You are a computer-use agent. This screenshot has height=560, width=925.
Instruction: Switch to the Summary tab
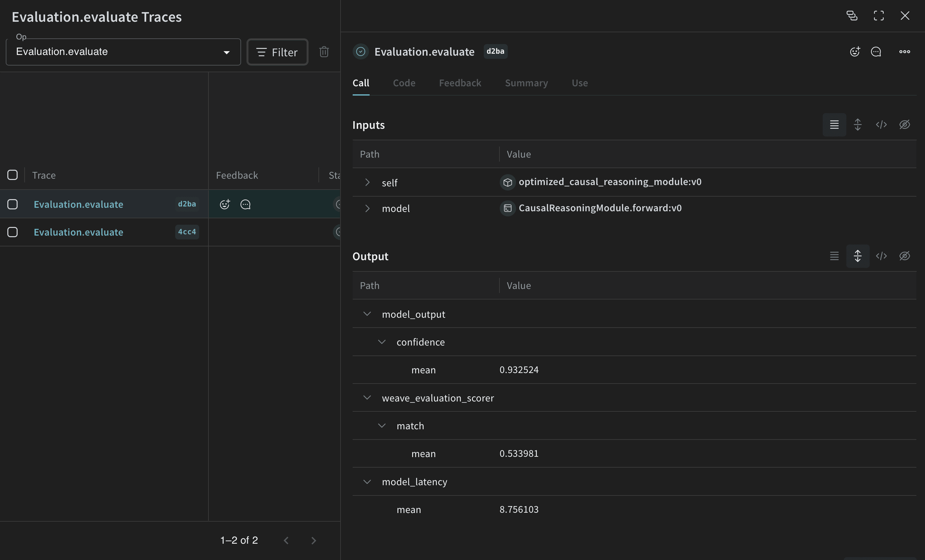pyautogui.click(x=526, y=83)
